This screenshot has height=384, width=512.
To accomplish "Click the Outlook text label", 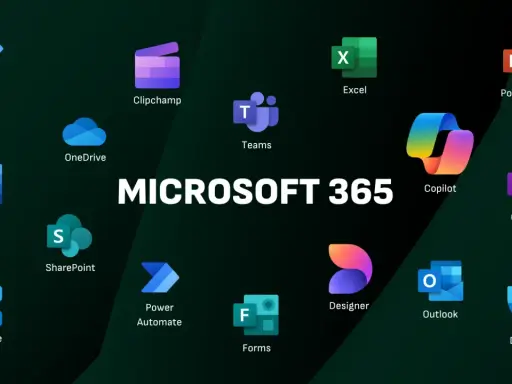I will coord(440,314).
